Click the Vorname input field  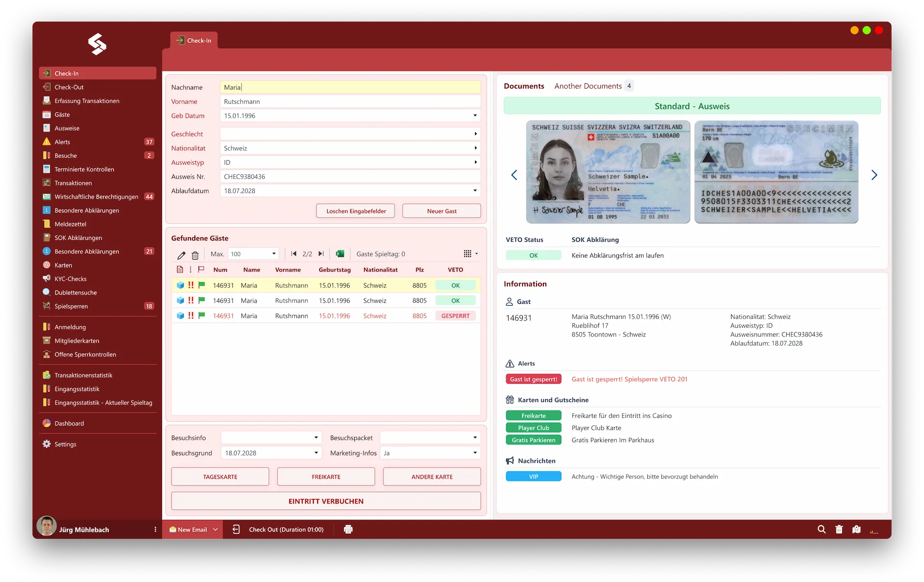point(350,102)
